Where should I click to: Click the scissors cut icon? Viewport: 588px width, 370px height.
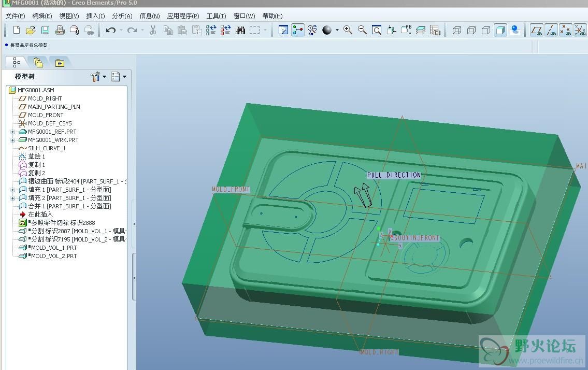point(153,30)
